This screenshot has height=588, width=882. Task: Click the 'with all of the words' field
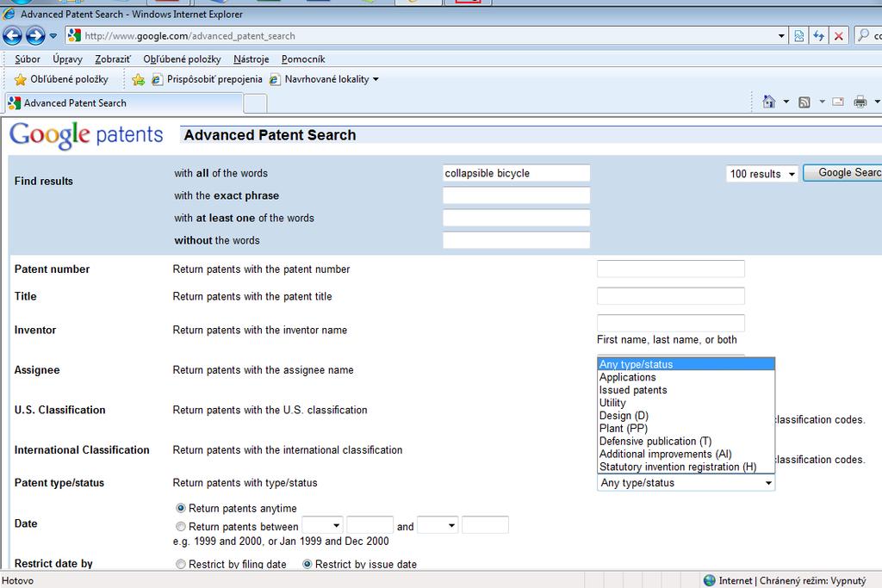517,173
